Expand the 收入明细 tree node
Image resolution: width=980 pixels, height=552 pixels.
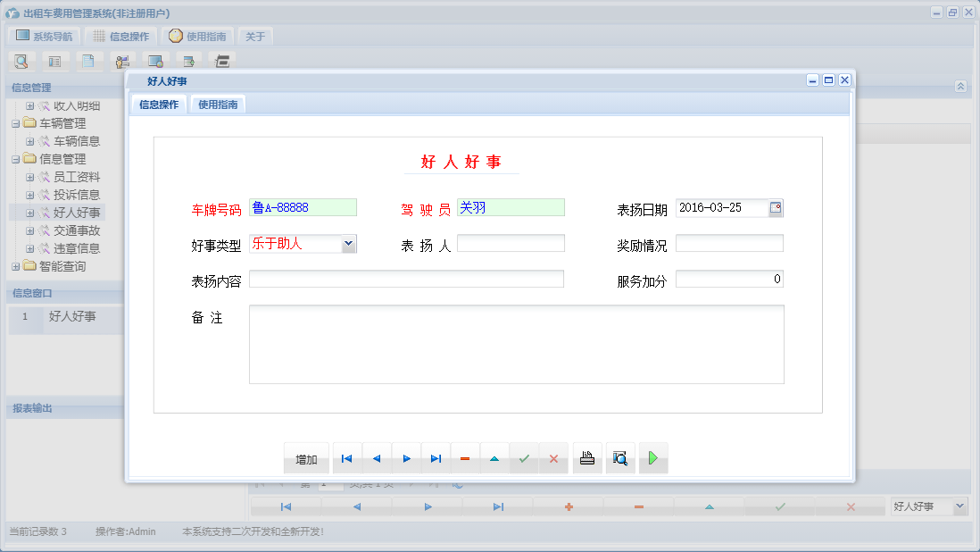29,106
